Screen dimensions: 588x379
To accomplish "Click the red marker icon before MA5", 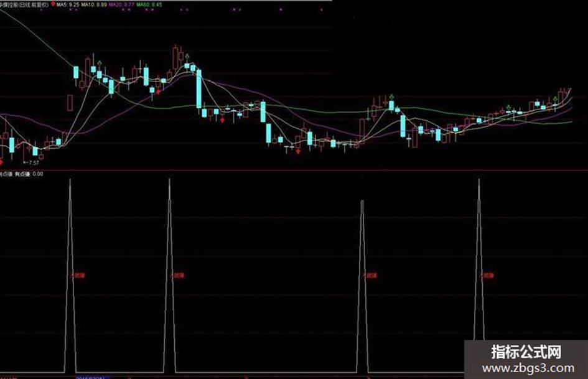I will [x=53, y=4].
